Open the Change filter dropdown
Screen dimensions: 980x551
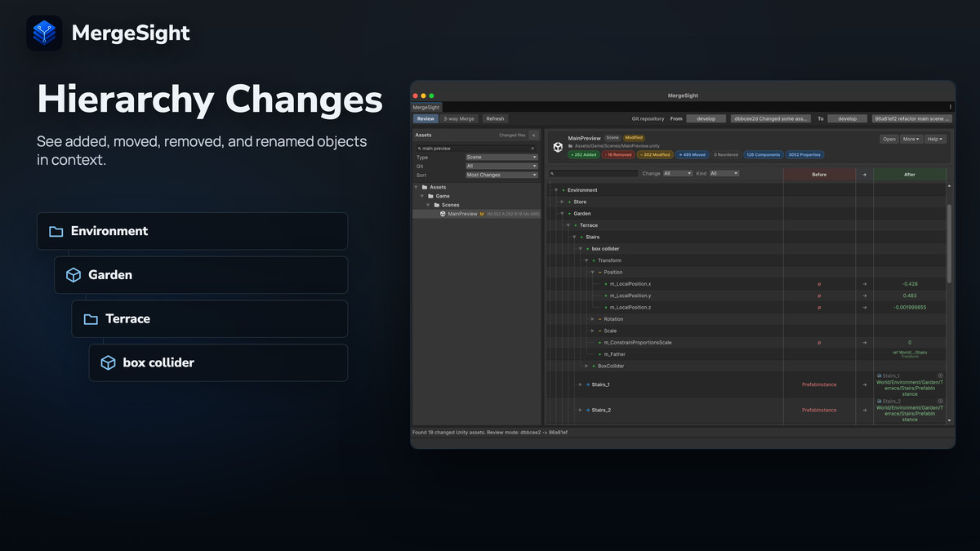(678, 173)
